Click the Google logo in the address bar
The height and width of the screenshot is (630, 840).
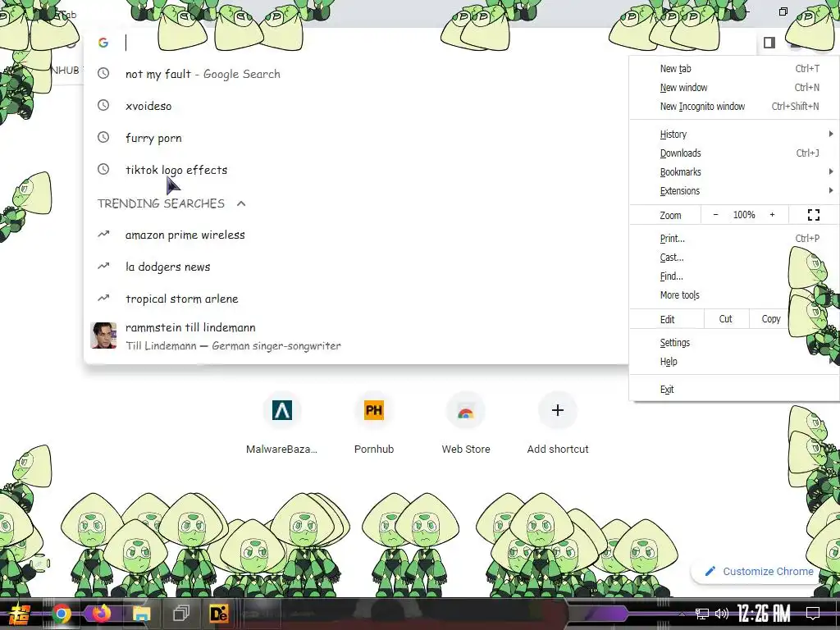103,43
